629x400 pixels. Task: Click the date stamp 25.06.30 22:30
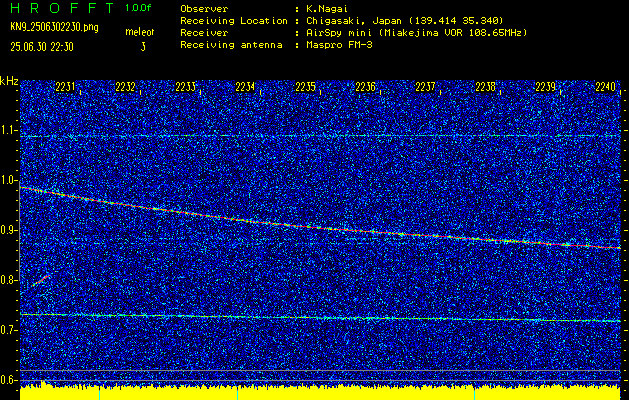coord(42,47)
